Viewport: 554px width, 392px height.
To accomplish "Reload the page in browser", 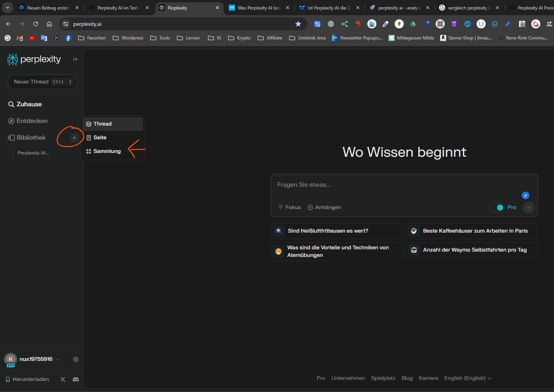I will 36,24.
